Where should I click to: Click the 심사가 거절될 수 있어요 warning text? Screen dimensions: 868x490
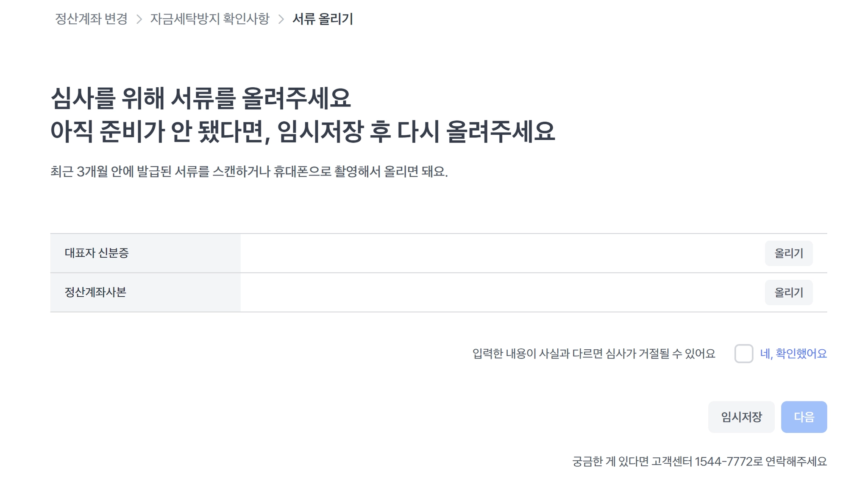pos(593,354)
